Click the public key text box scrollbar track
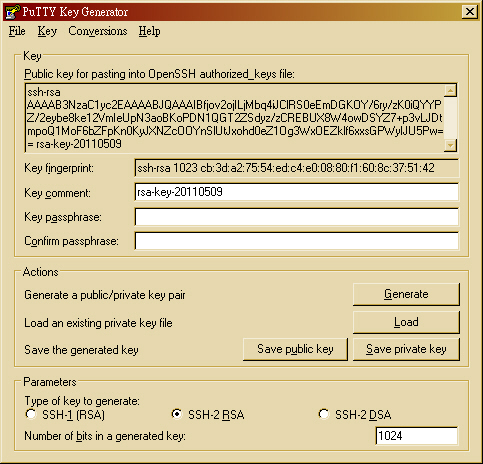483x464 pixels. point(450,118)
